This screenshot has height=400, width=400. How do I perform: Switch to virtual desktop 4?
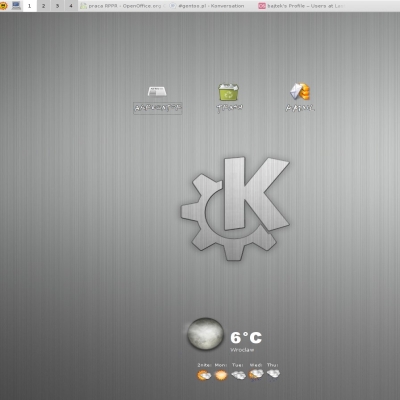[71, 6]
